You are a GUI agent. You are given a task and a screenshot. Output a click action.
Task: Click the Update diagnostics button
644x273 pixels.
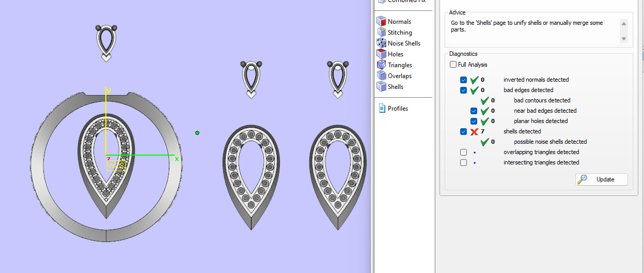(602, 179)
